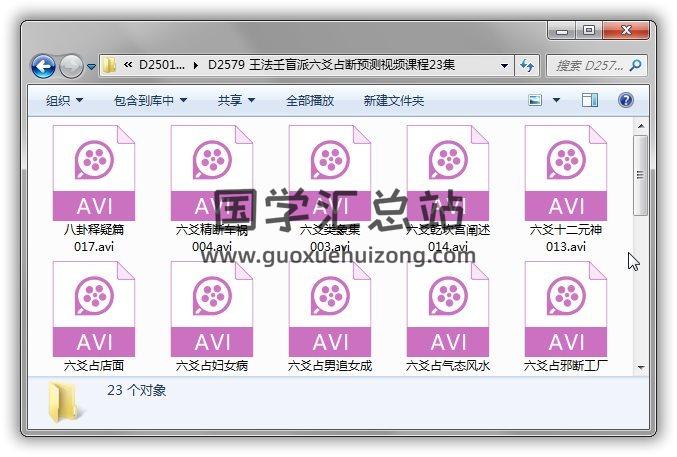
Task: Click the Refresh button beside address bar
Action: 527,66
